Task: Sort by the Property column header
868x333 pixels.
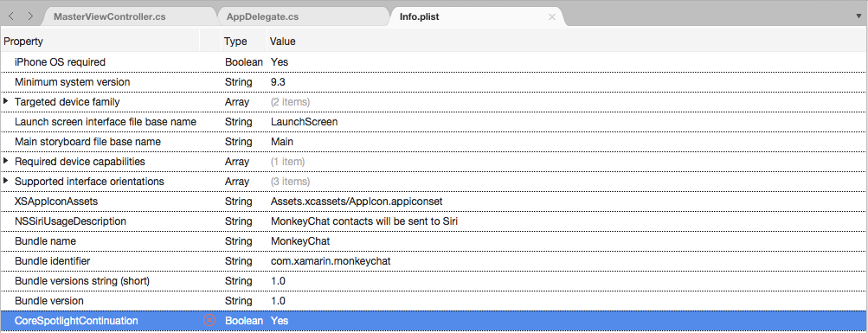Action: [x=23, y=42]
